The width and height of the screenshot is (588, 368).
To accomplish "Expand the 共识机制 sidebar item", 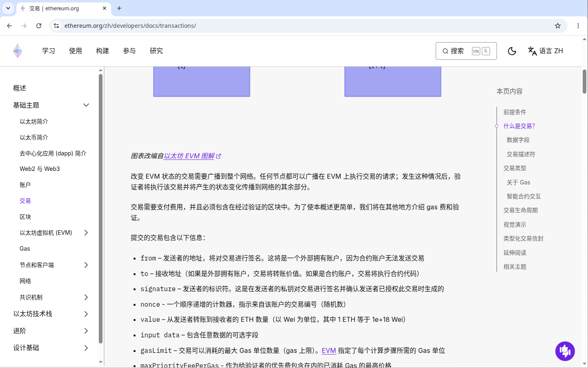I will click(86, 297).
